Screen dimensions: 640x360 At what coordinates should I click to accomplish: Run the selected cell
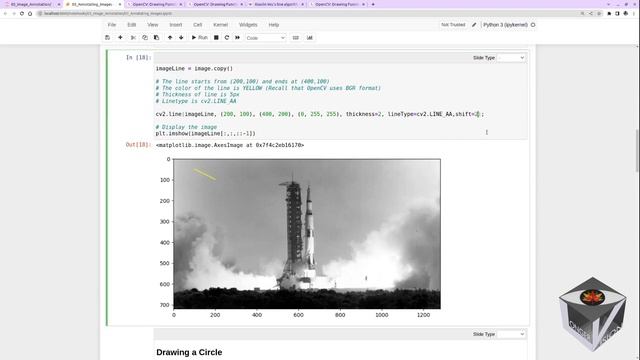(200, 38)
